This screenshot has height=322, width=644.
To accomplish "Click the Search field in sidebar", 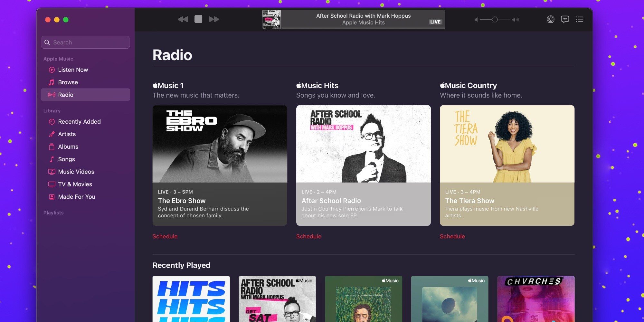I will [x=86, y=43].
